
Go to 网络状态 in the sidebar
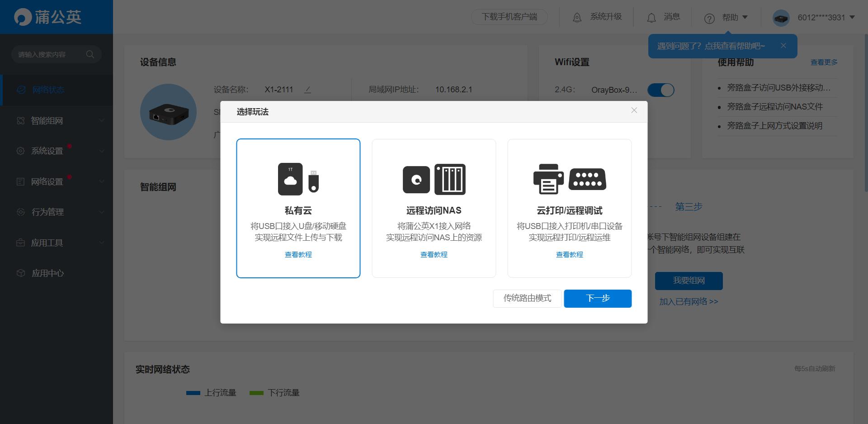[48, 90]
